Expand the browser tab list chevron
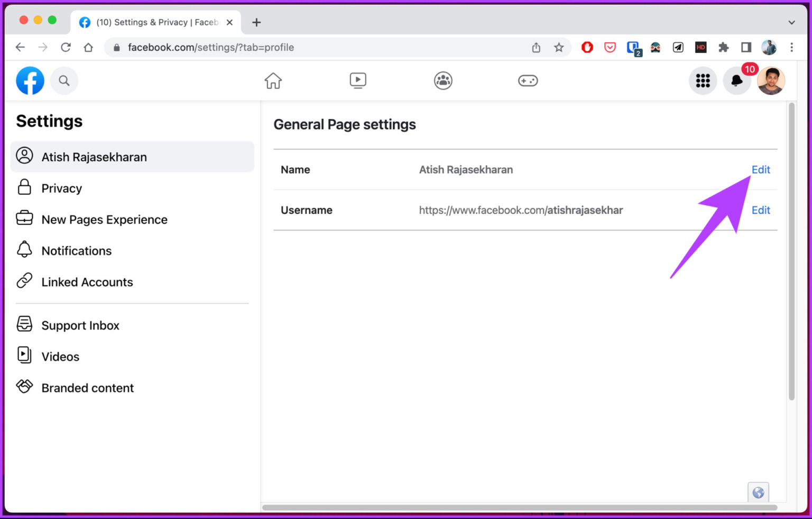Viewport: 812px width, 519px height. pos(791,22)
